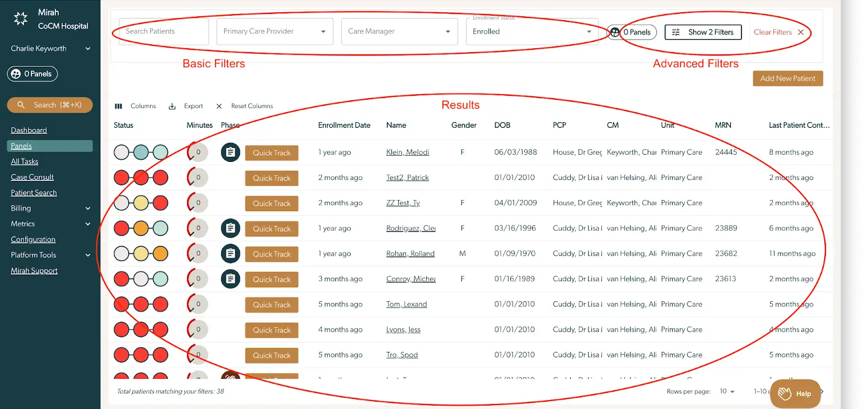Expand the Billing section in the sidebar
The width and height of the screenshot is (868, 409).
point(87,208)
